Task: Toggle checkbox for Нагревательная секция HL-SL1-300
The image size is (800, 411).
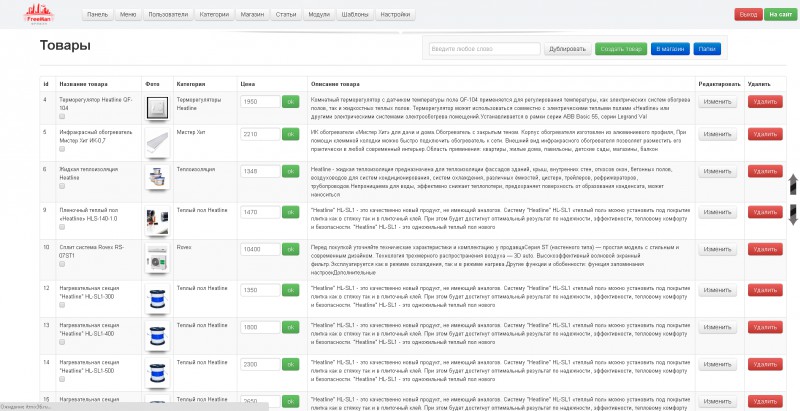Action: pos(62,305)
